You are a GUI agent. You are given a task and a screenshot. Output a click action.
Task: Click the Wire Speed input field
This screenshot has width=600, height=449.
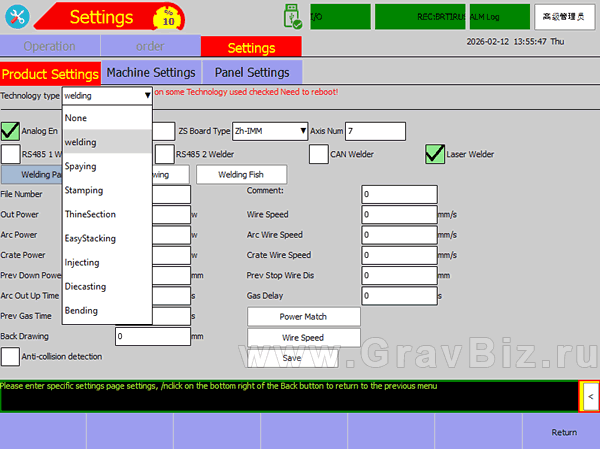coord(399,215)
